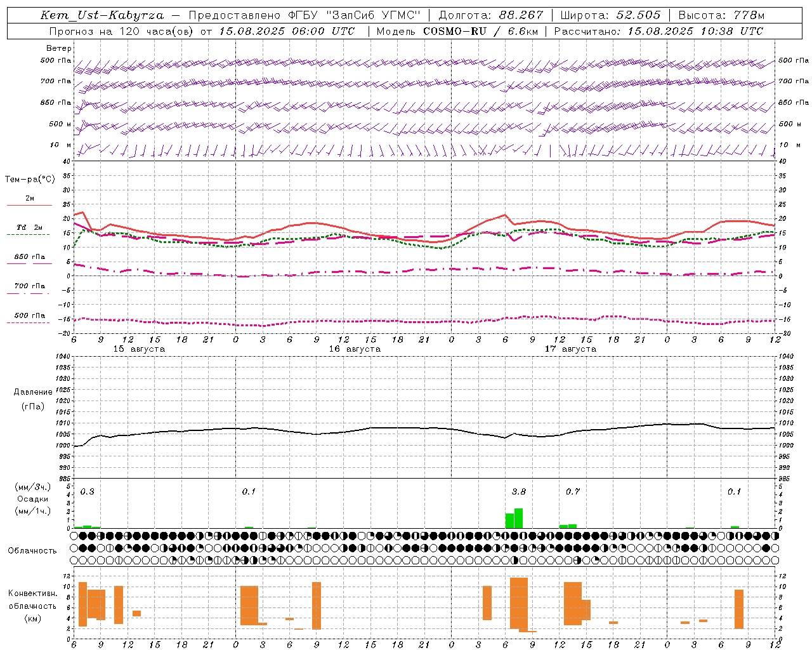Screen dimensions: 812x650
Task: Click the Конвективн. convective cloud label
Action: (x=32, y=594)
